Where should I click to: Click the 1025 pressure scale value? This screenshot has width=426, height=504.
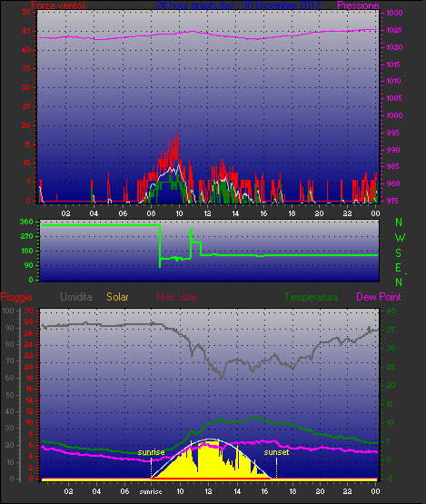coord(394,30)
